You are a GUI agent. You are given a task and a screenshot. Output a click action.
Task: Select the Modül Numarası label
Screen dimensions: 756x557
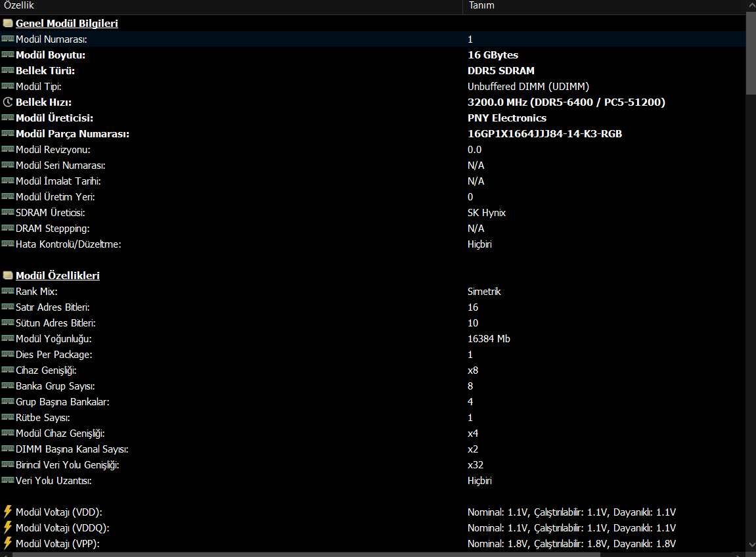pos(52,39)
